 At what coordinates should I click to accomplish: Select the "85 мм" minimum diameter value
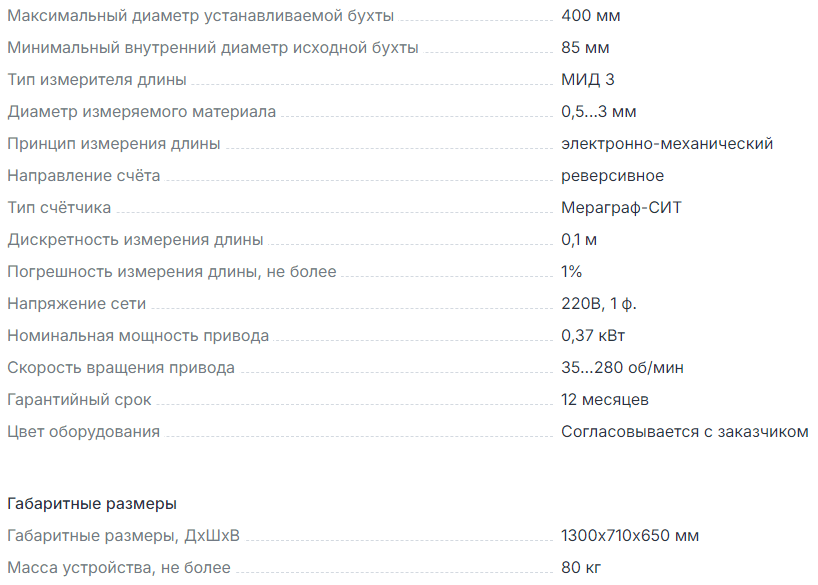[x=585, y=48]
